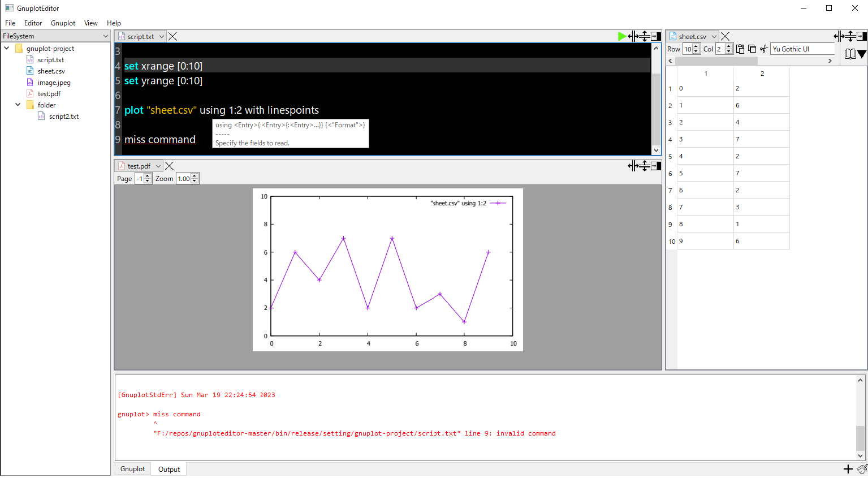Detach sheet.csv pane with the dock icon
The image size is (868, 478).
862,36
